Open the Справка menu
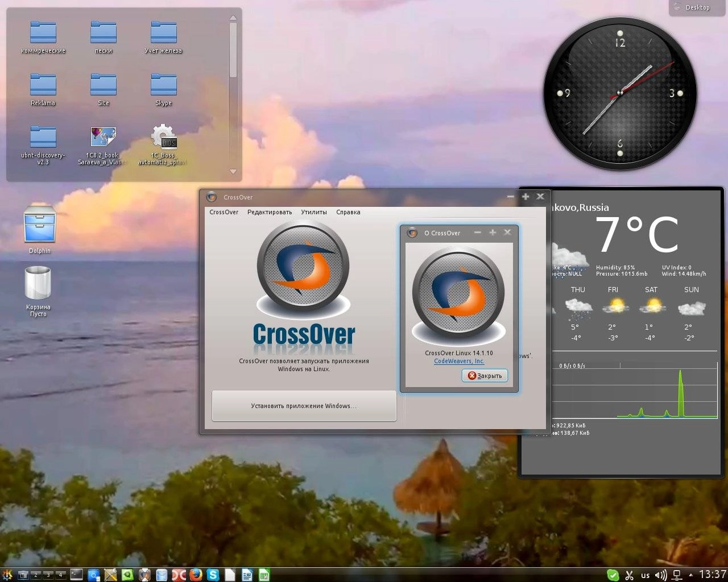This screenshot has height=582, width=728. tap(348, 212)
